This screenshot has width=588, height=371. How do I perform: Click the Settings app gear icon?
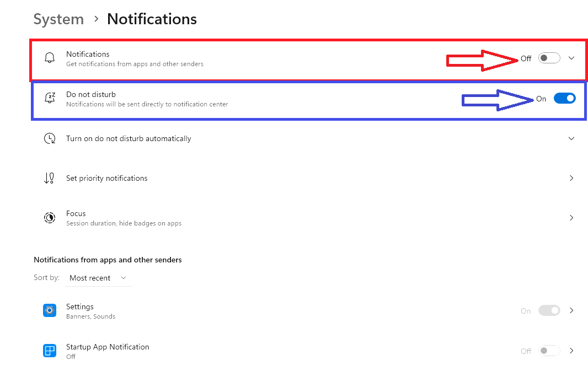(x=50, y=311)
